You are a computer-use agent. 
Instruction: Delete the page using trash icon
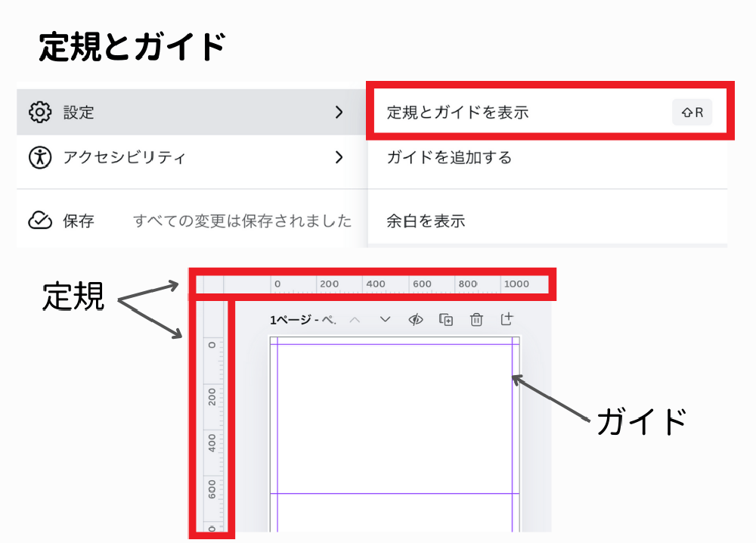pyautogui.click(x=476, y=320)
